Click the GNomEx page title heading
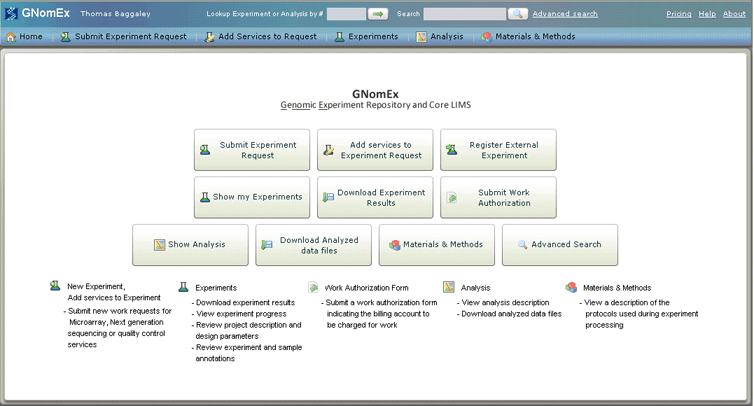The width and height of the screenshot is (754, 406). click(x=375, y=94)
